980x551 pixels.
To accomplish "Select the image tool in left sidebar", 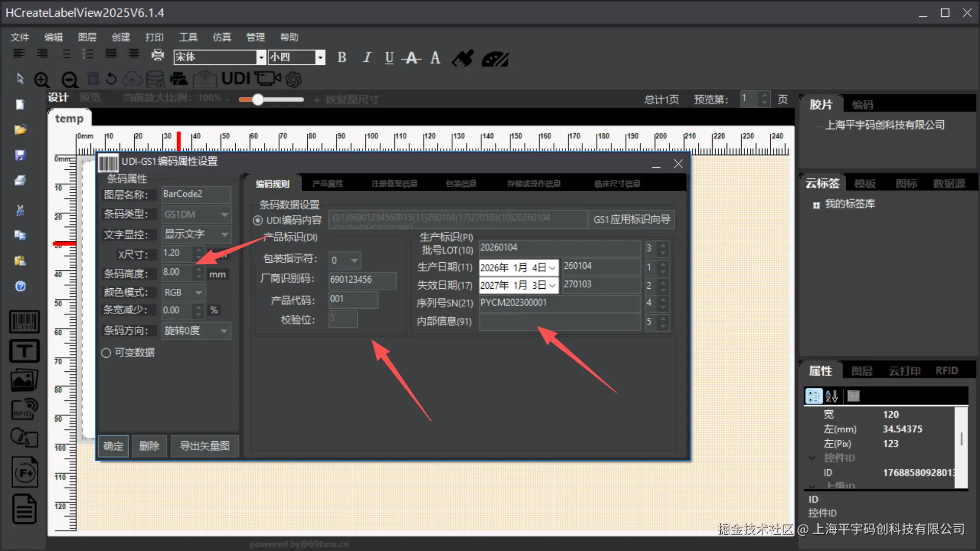I will 24,380.
